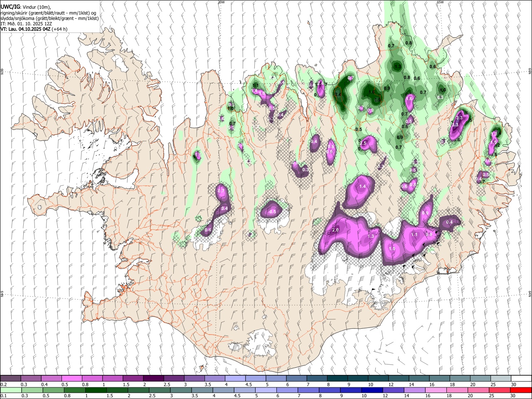
Task: Select the '2.4' value on dark green area
Action: point(337,94)
